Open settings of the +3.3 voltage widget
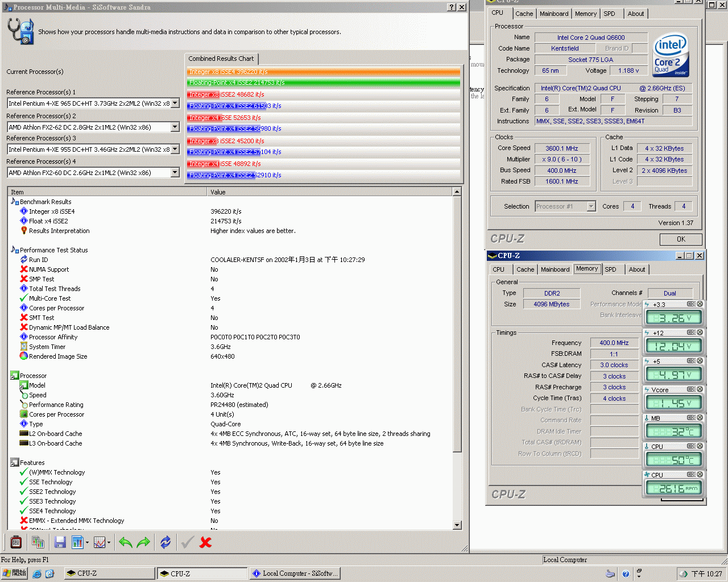Screen dimensions: 728x582 coord(691,304)
